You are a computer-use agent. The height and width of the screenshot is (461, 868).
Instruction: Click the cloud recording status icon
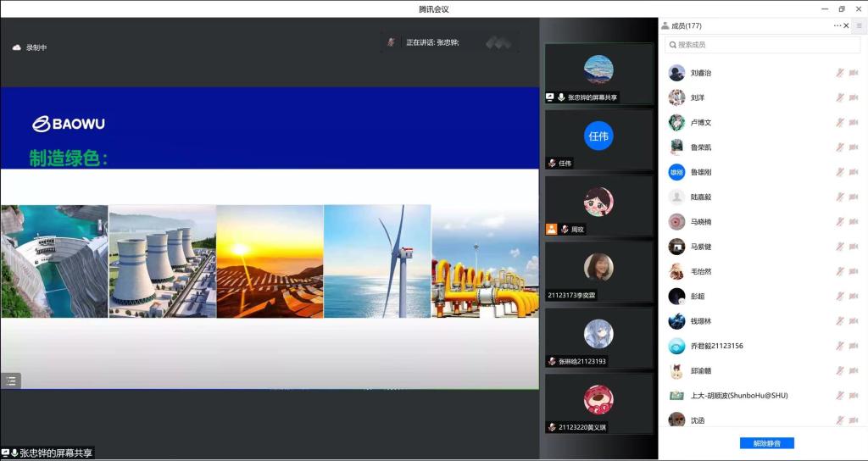pyautogui.click(x=16, y=47)
